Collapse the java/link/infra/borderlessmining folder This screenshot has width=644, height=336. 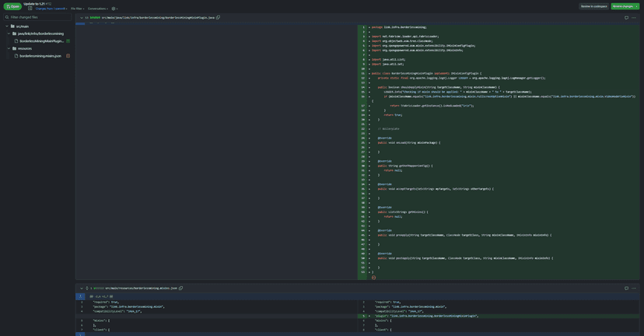[9, 33]
